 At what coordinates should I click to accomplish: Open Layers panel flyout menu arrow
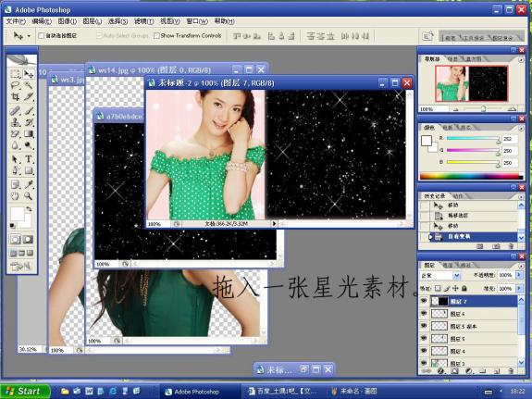521,266
